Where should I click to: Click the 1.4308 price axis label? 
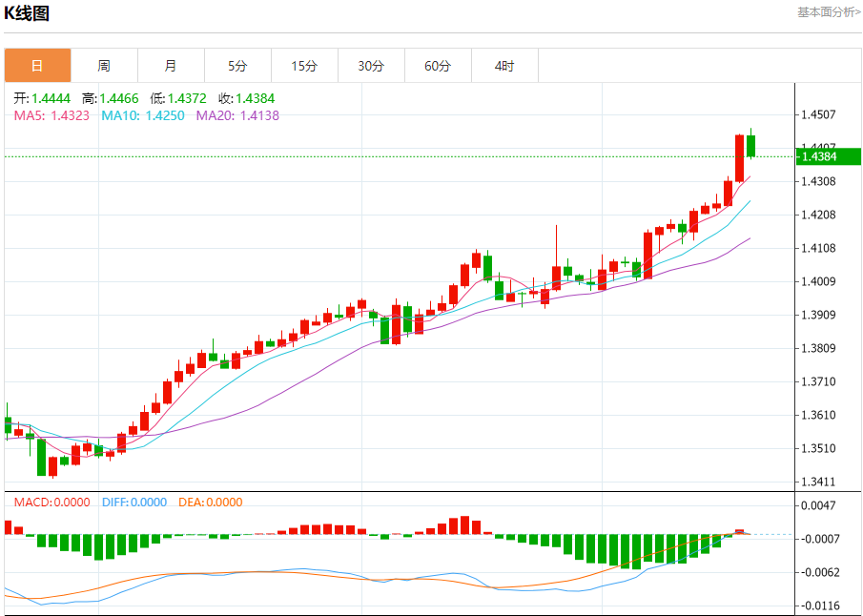click(x=818, y=182)
